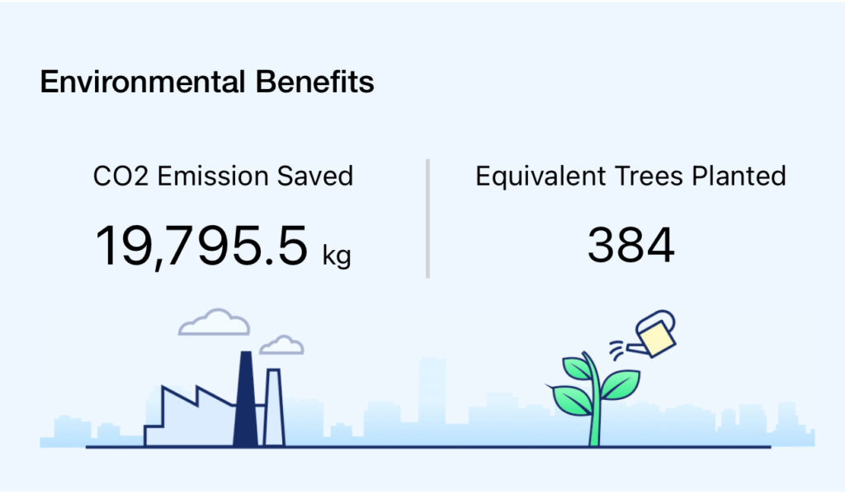Click the seedling's right leaf

tap(621, 384)
